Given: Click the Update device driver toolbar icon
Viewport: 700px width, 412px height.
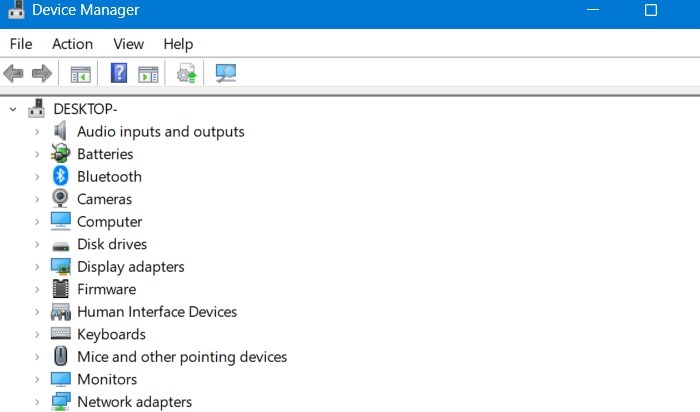Looking at the screenshot, I should pos(187,73).
